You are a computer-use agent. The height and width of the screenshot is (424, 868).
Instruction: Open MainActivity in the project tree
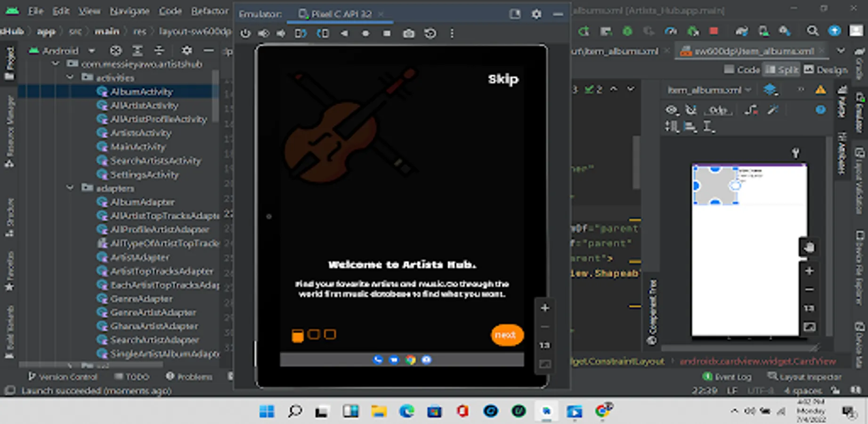pos(138,147)
